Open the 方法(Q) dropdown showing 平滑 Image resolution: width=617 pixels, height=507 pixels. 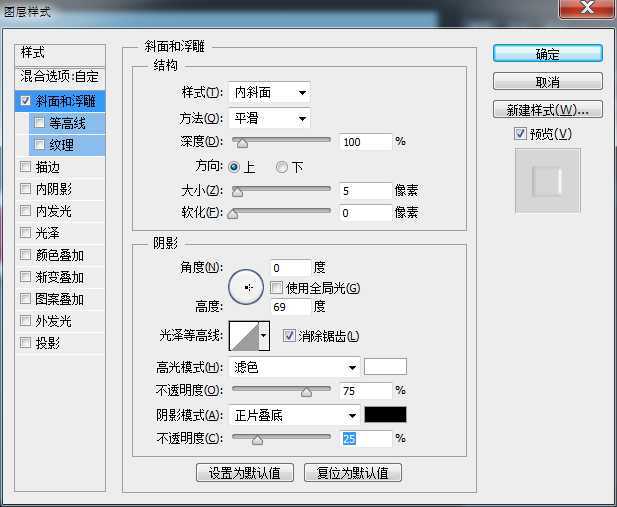click(x=270, y=118)
